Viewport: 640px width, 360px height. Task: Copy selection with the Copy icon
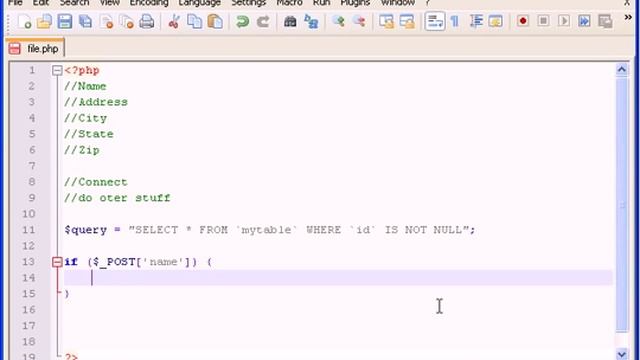tap(194, 21)
